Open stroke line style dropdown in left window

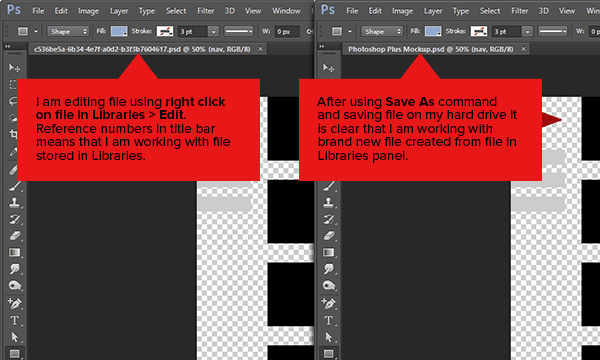click(x=238, y=31)
